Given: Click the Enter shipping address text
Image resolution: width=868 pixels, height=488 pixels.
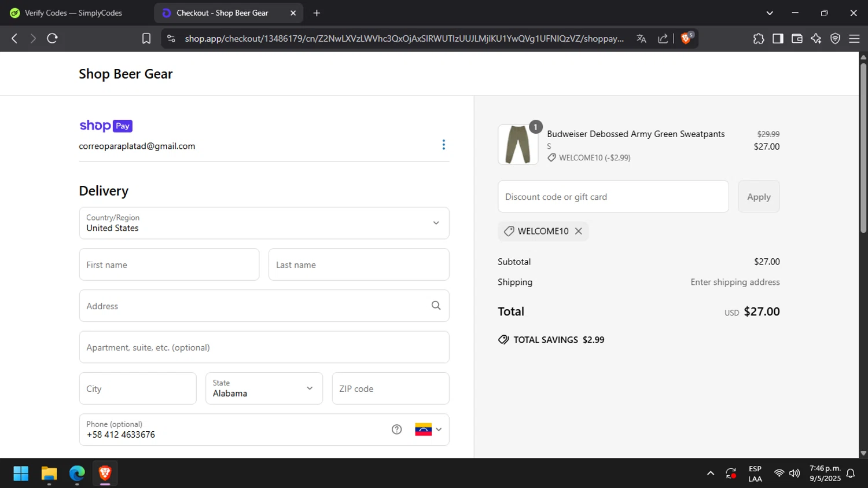Looking at the screenshot, I should point(735,282).
